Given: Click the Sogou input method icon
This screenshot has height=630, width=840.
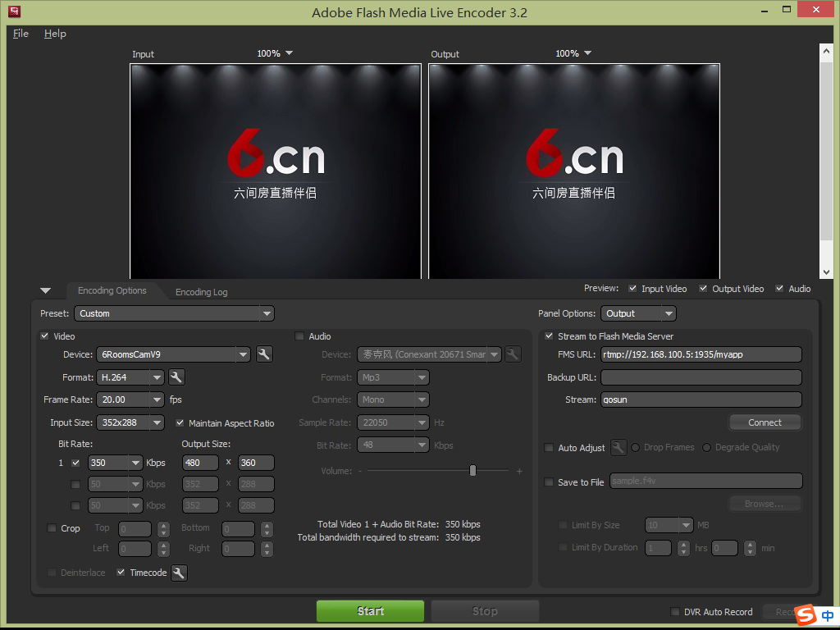Looking at the screenshot, I should point(806,615).
